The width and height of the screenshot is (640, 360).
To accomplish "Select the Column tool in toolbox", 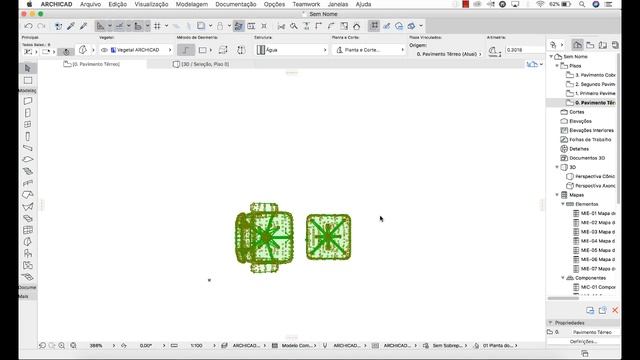I will (28, 136).
